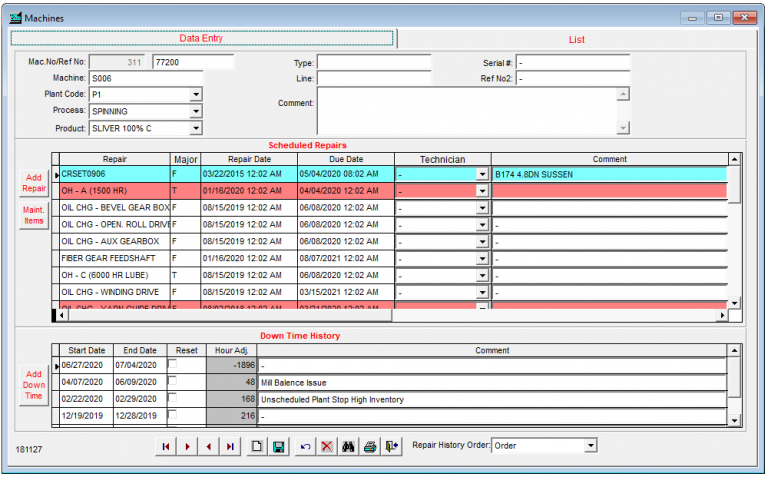Select the OH - A (1500 HR) repair cell
This screenshot has height=477, width=768.
pos(115,191)
